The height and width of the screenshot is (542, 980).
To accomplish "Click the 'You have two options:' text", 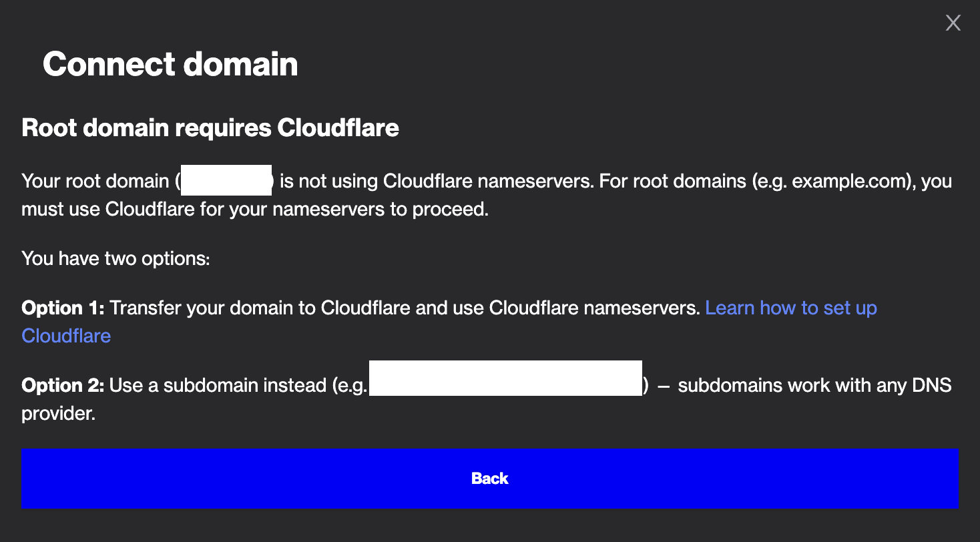I will (x=115, y=258).
